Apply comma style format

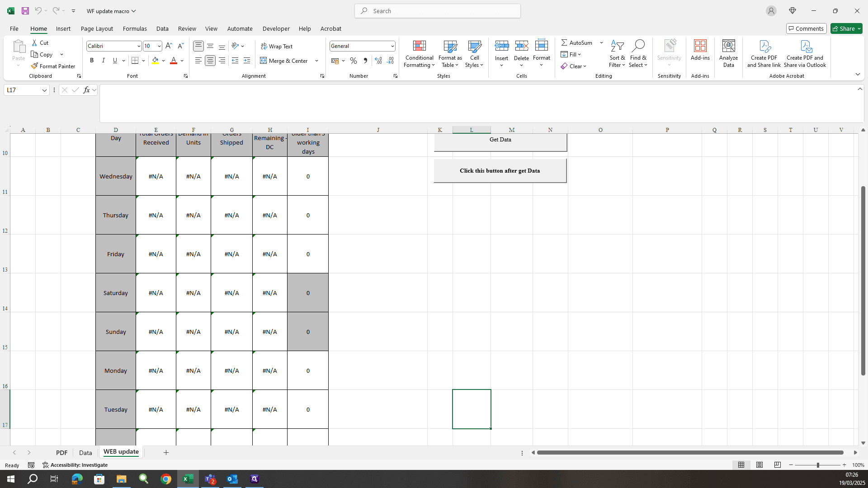coord(365,61)
